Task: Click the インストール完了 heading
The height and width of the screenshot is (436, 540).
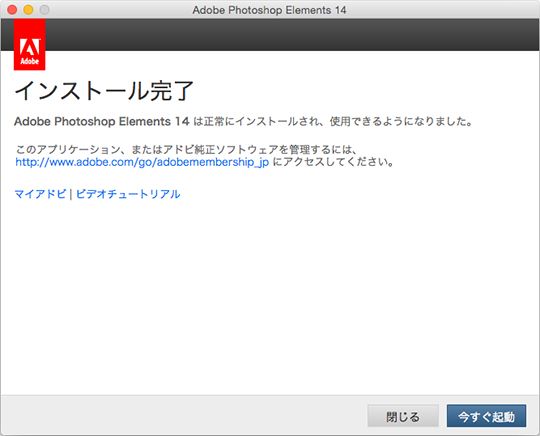Action: 104,91
